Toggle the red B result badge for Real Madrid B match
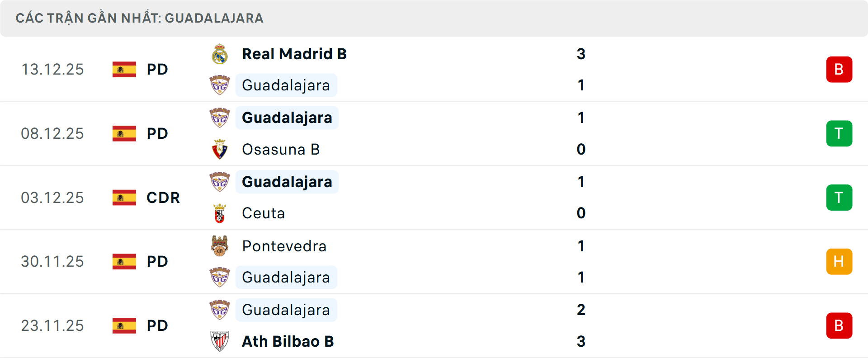The image size is (868, 358). click(x=840, y=69)
